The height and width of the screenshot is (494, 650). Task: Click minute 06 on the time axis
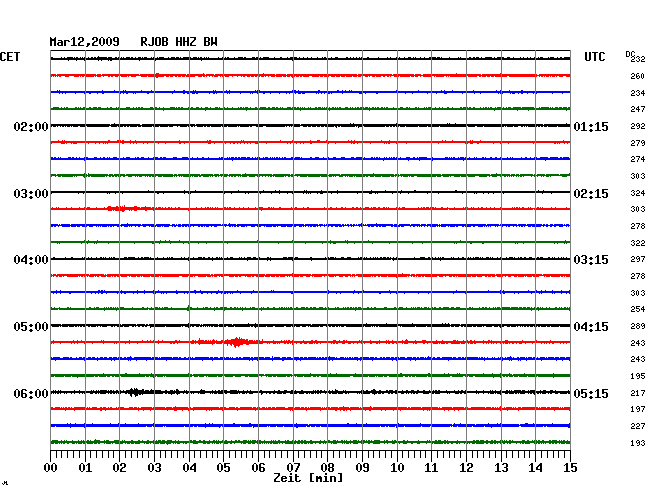click(258, 468)
